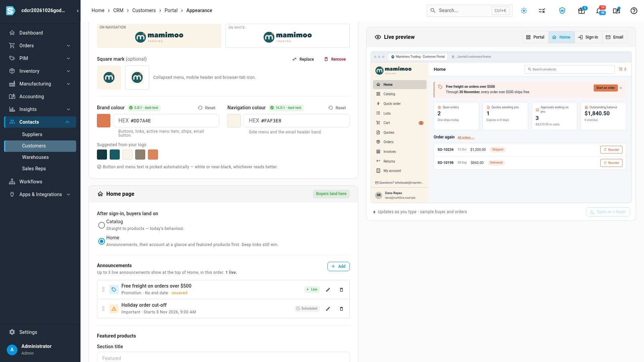Pick the teal suggested logo colour
The width and height of the screenshot is (644, 362).
click(115, 155)
